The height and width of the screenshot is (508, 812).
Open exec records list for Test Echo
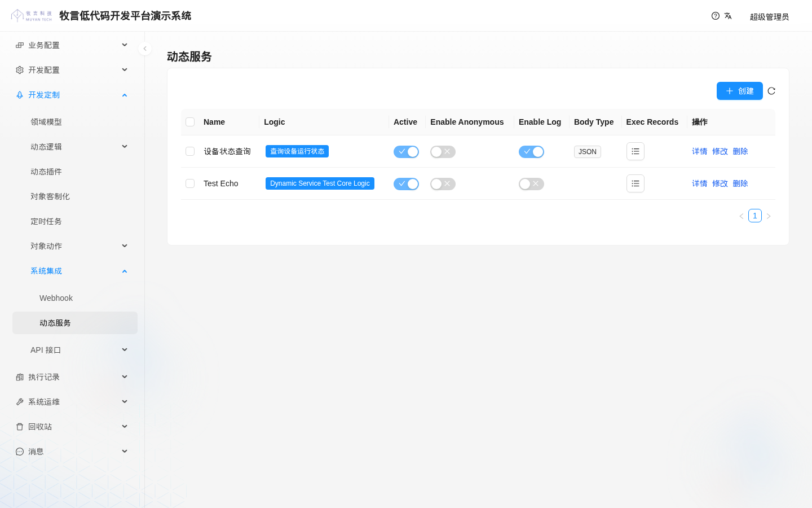click(x=636, y=183)
